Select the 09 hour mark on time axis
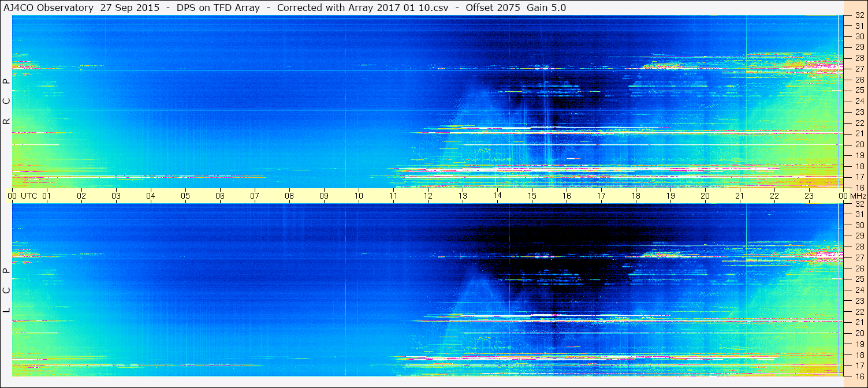Screen dimensions: 868x388 pos(324,196)
